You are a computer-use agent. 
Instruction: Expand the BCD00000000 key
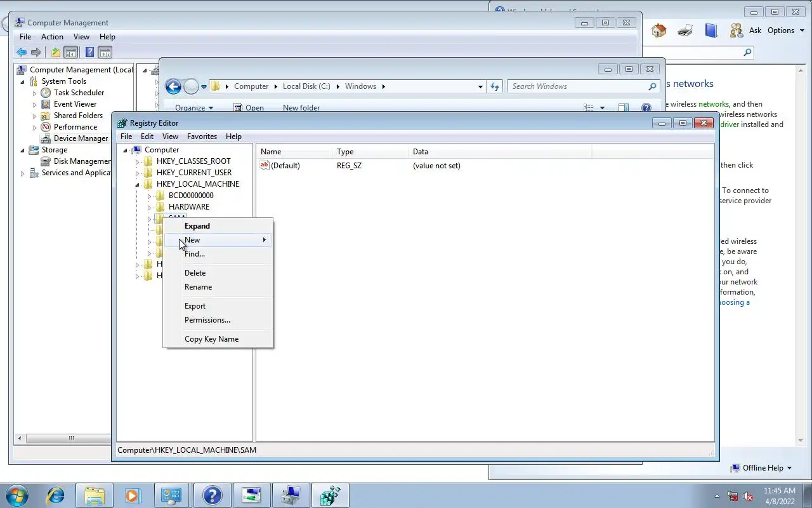click(x=149, y=196)
